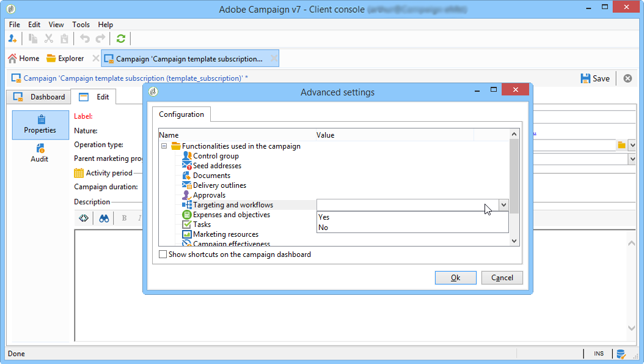
Task: Open the Help menu
Action: coord(105,24)
